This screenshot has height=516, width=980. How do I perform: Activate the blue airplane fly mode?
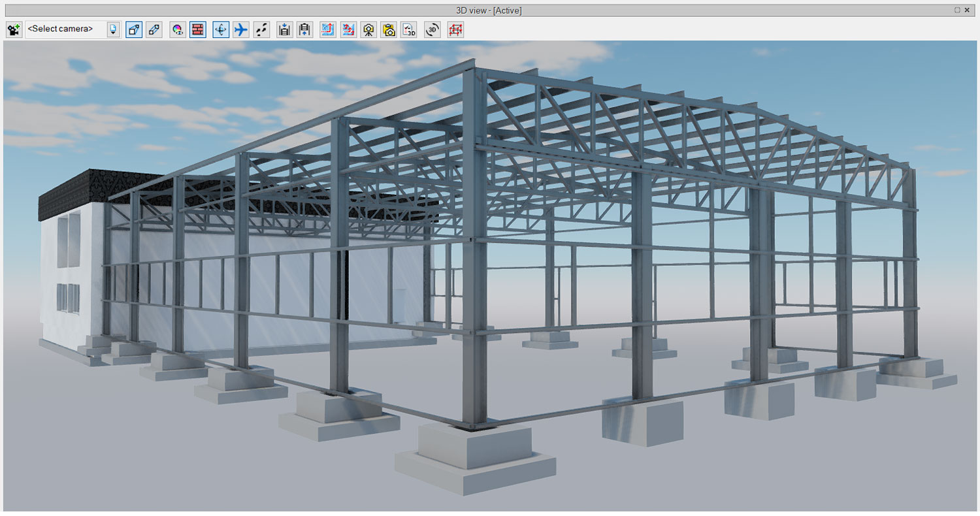click(241, 29)
